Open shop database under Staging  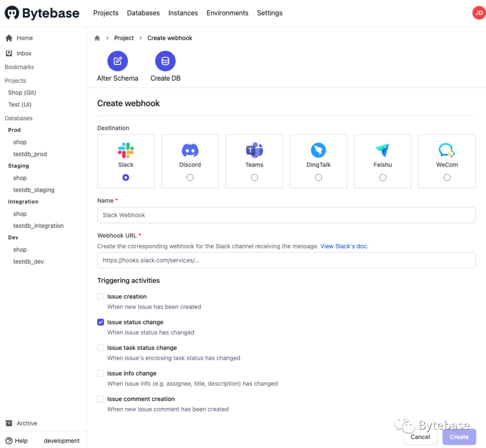point(20,178)
